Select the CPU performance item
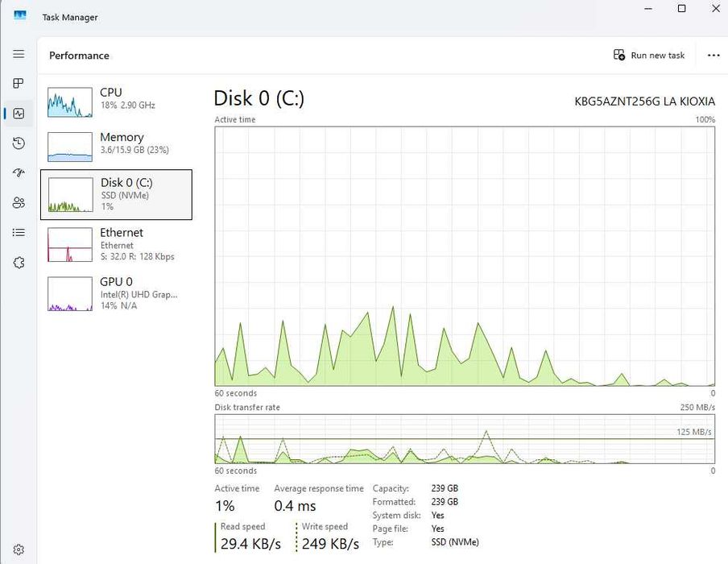Viewport: 728px width, 564px height. [x=116, y=102]
